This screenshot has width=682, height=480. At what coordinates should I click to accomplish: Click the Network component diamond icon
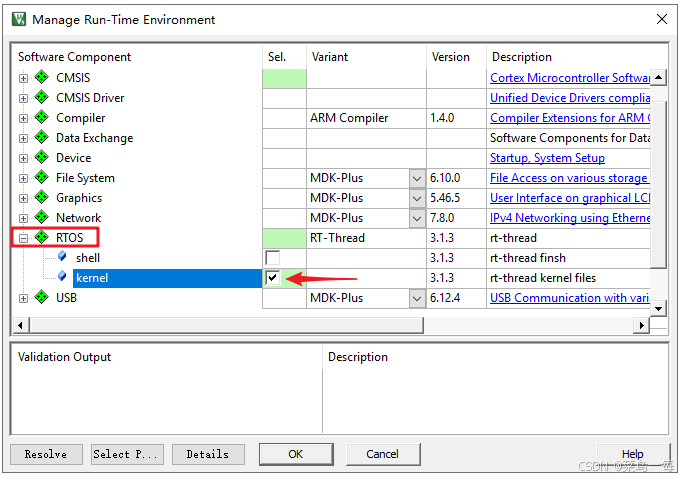coord(42,217)
